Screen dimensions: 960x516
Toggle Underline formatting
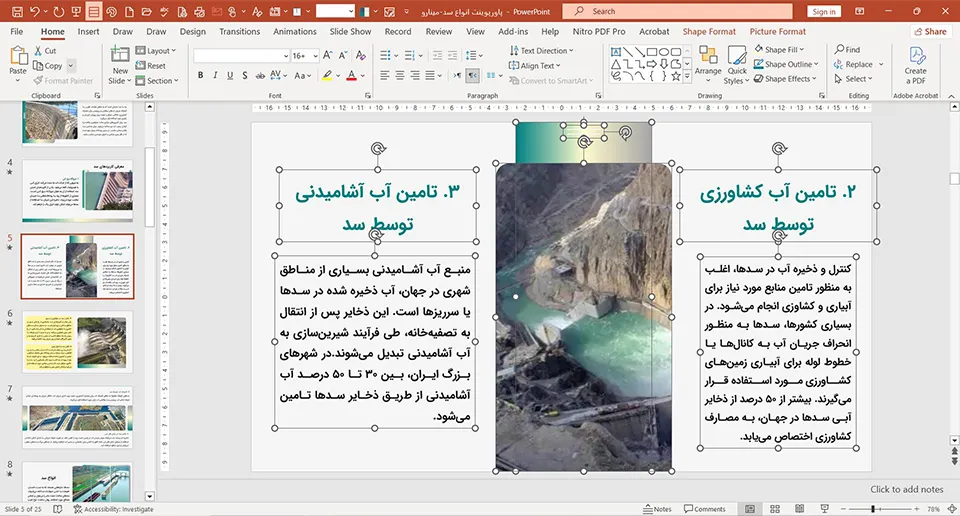[x=230, y=75]
